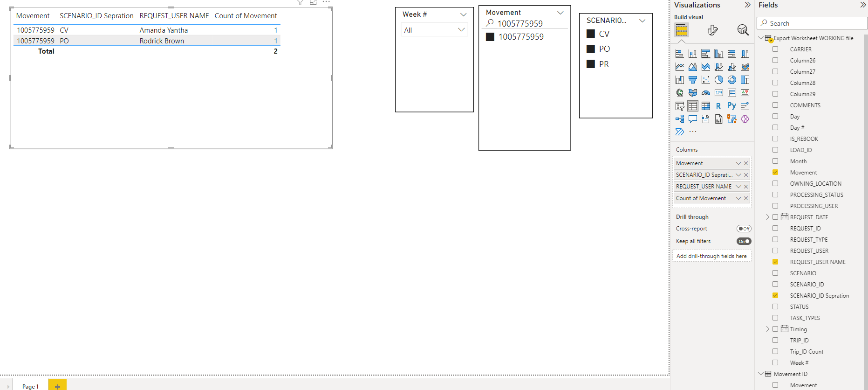Select the Scatter chart visual
Viewport: 868px width, 390px height.
click(706, 80)
